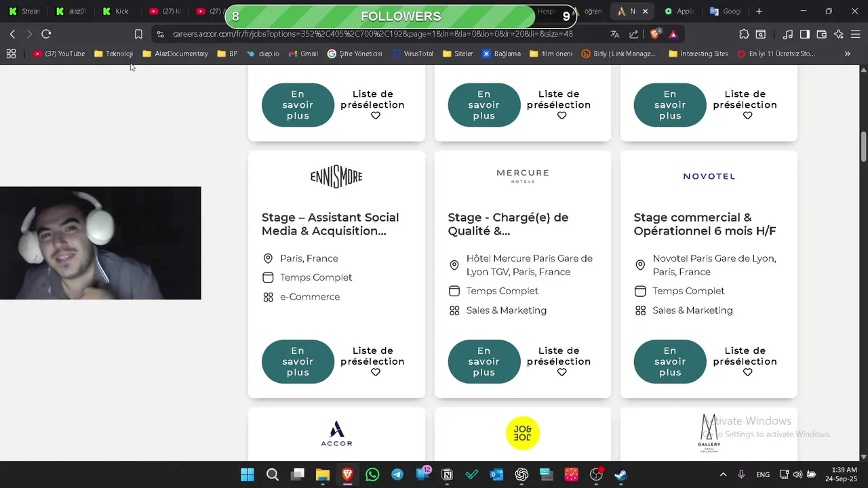
Task: Open Bitly Link Manage bookmark
Action: 618,54
